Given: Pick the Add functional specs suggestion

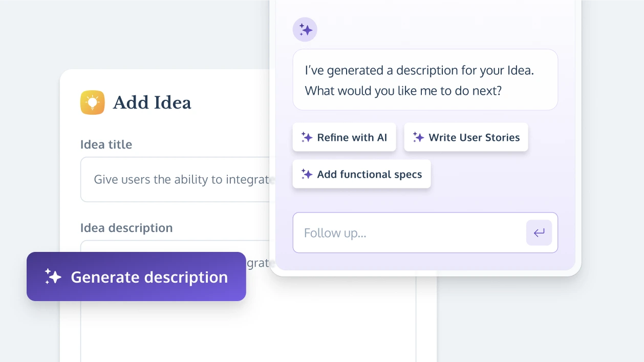Looking at the screenshot, I should [x=361, y=174].
